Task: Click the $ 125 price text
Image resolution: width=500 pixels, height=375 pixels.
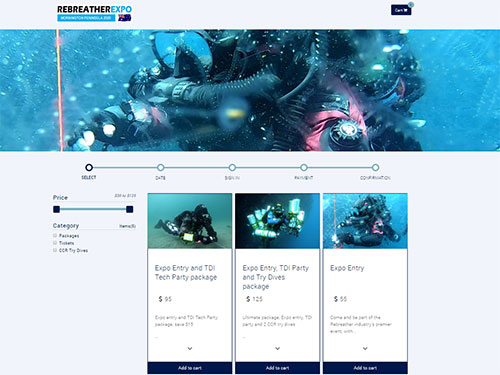Action: point(254,299)
